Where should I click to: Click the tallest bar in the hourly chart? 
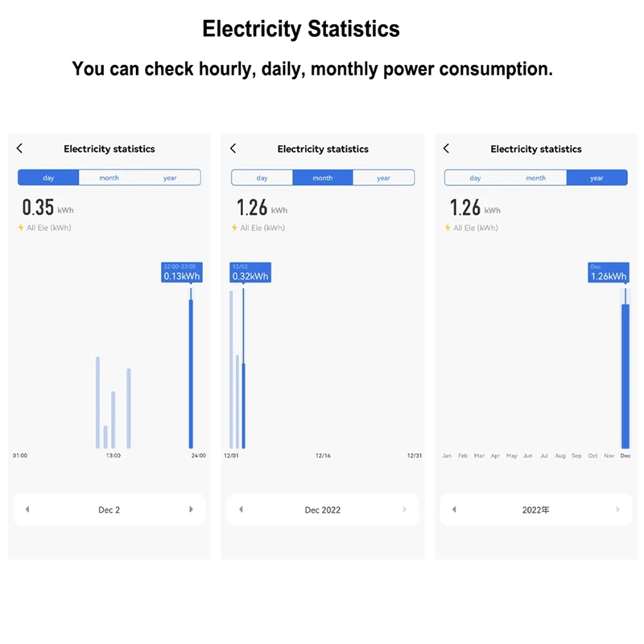[x=191, y=370]
